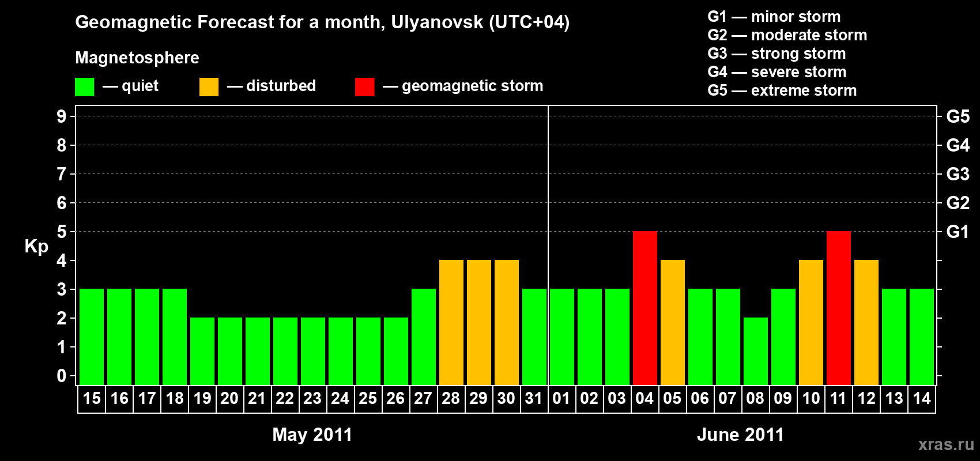Click the date cell '18' on the axis

[x=175, y=399]
